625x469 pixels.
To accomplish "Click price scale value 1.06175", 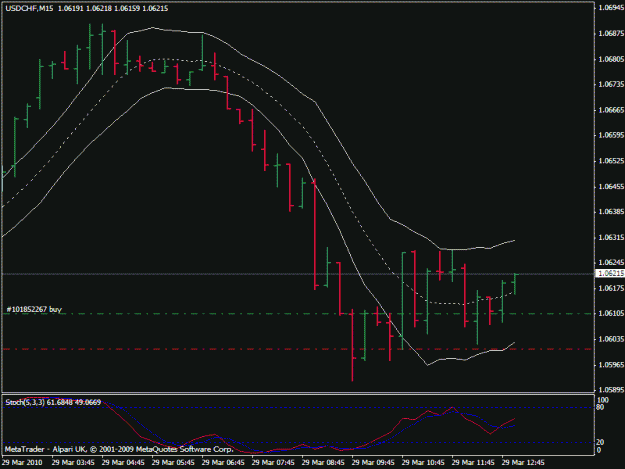I will (611, 288).
